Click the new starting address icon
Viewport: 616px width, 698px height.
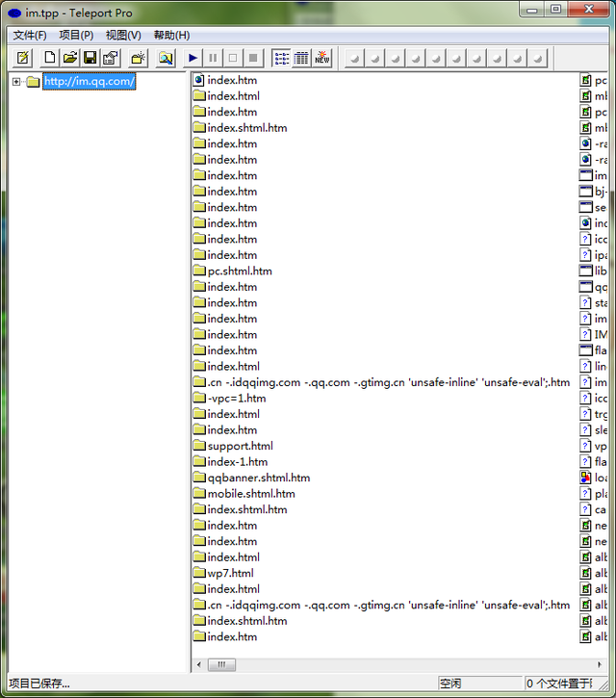138,58
